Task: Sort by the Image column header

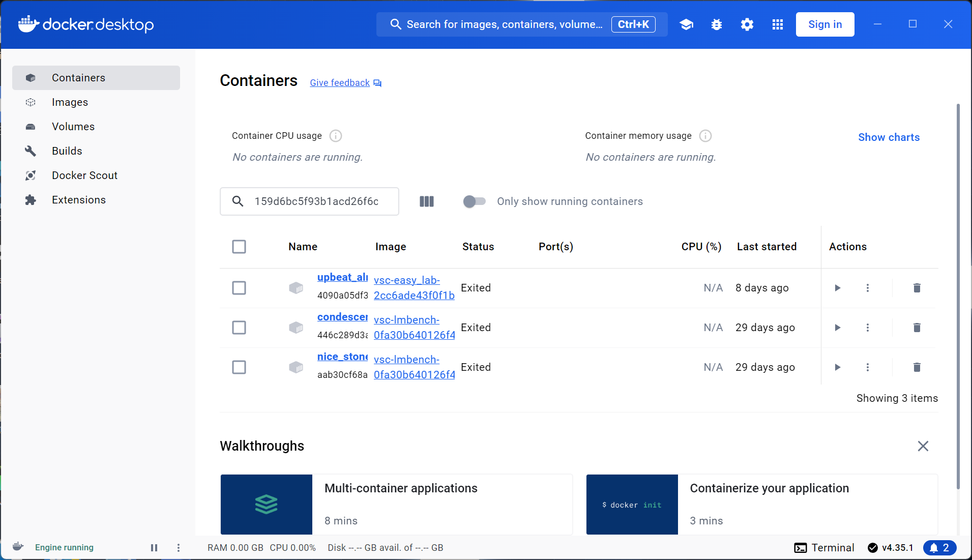Action: (391, 247)
